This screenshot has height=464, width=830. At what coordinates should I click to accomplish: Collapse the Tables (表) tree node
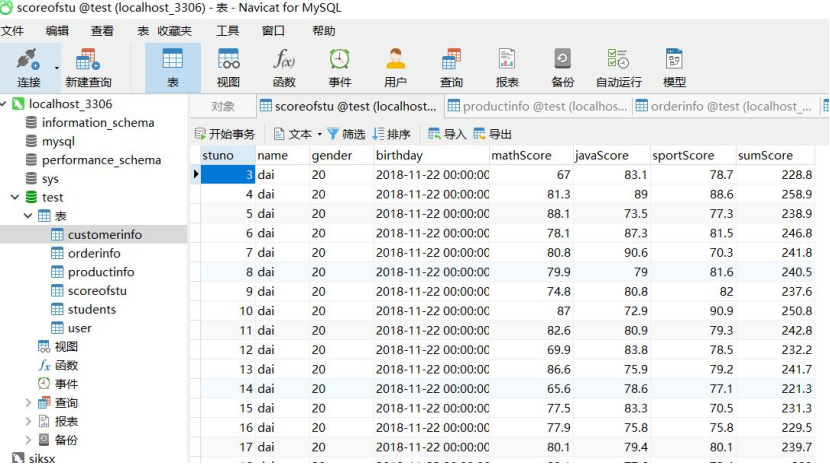coord(28,216)
